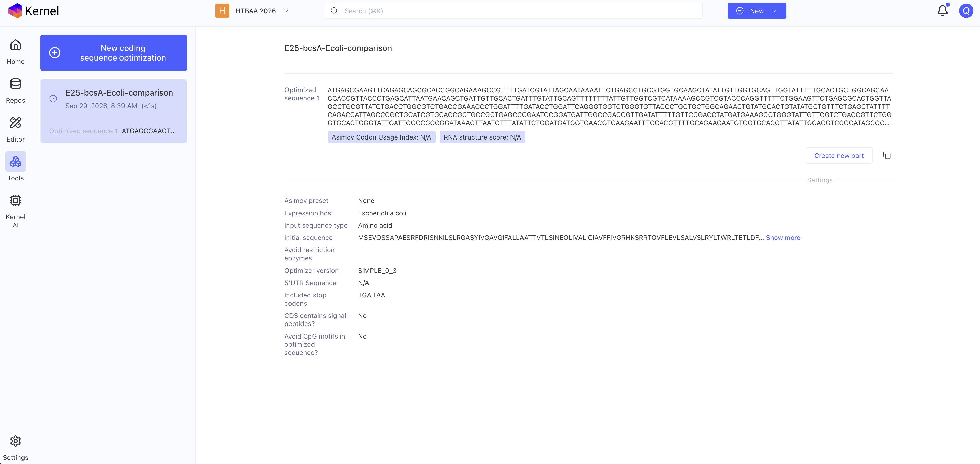Image resolution: width=980 pixels, height=464 pixels.
Task: Click Escherichia coli host value
Action: (382, 213)
